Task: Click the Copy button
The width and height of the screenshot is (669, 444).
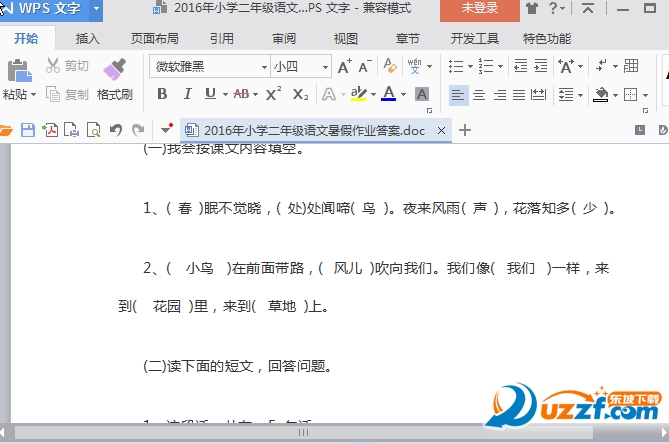Action: tap(67, 94)
